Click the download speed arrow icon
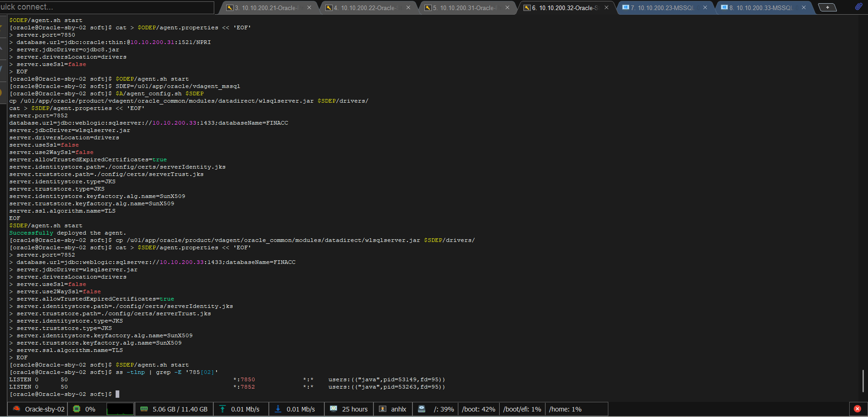 [278, 409]
